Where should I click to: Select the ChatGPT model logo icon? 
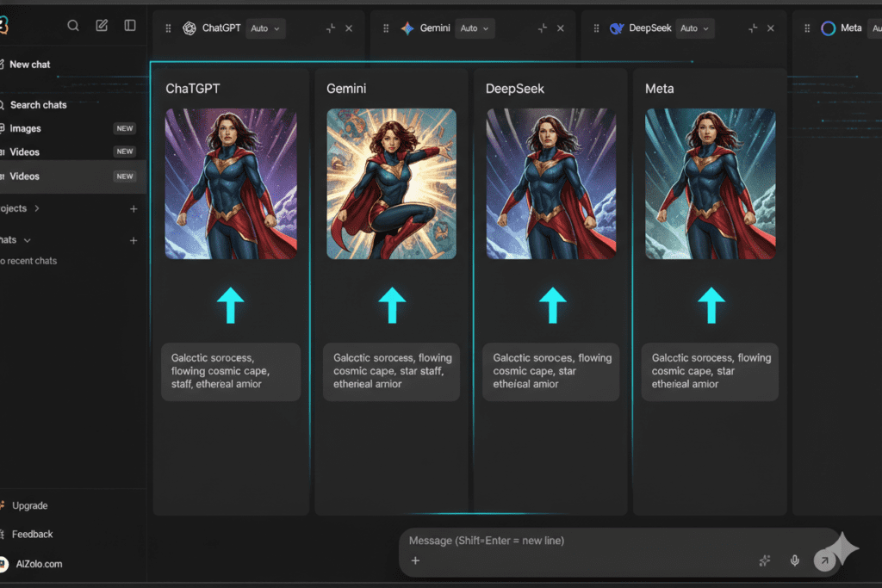point(189,28)
